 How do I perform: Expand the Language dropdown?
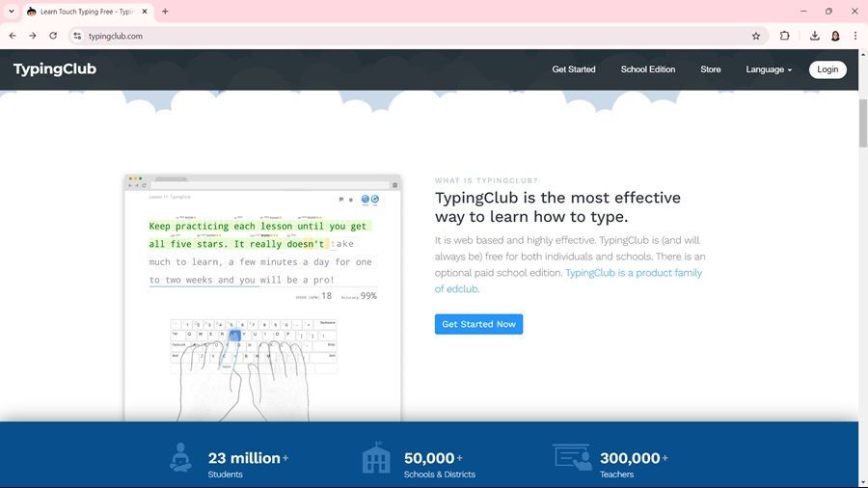[x=769, y=69]
